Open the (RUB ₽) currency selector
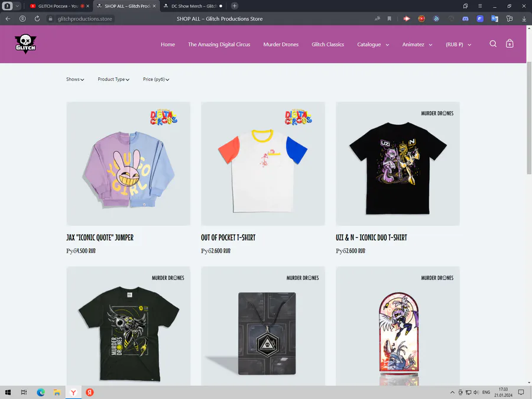The image size is (532, 399). (458, 44)
